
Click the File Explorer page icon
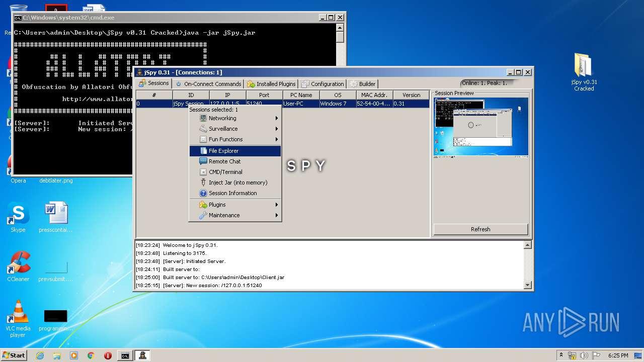click(x=203, y=151)
